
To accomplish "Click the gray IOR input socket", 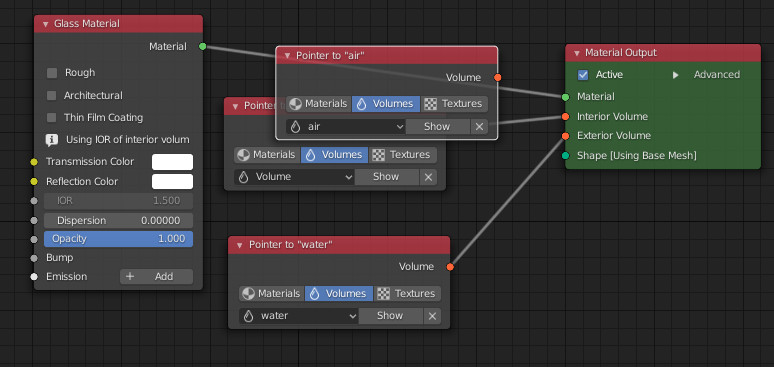I will (34, 201).
